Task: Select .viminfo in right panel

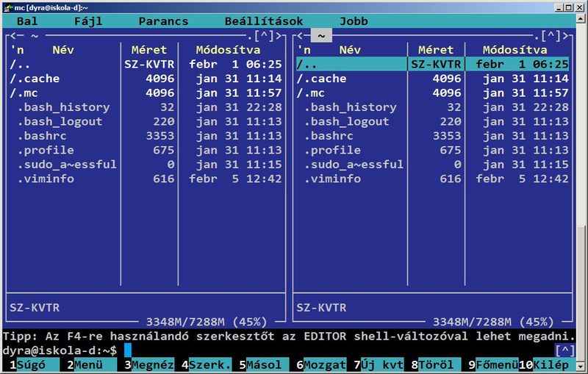Action: pyautogui.click(x=433, y=179)
